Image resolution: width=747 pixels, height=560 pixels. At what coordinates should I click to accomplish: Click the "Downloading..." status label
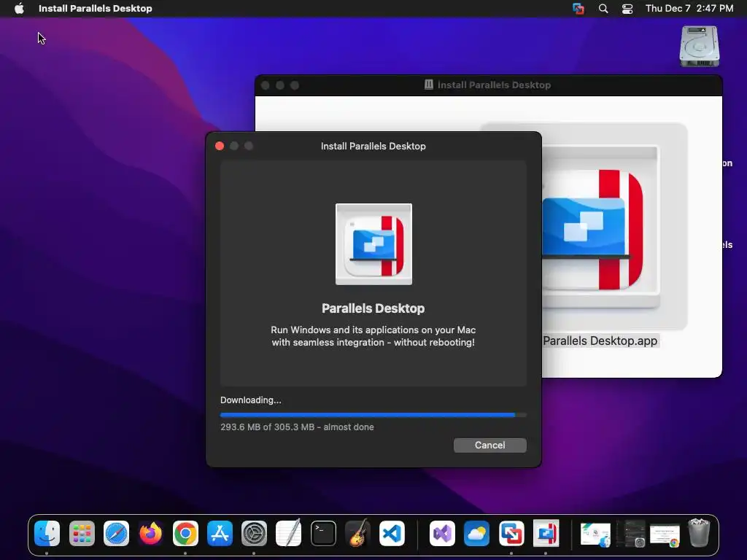(251, 400)
